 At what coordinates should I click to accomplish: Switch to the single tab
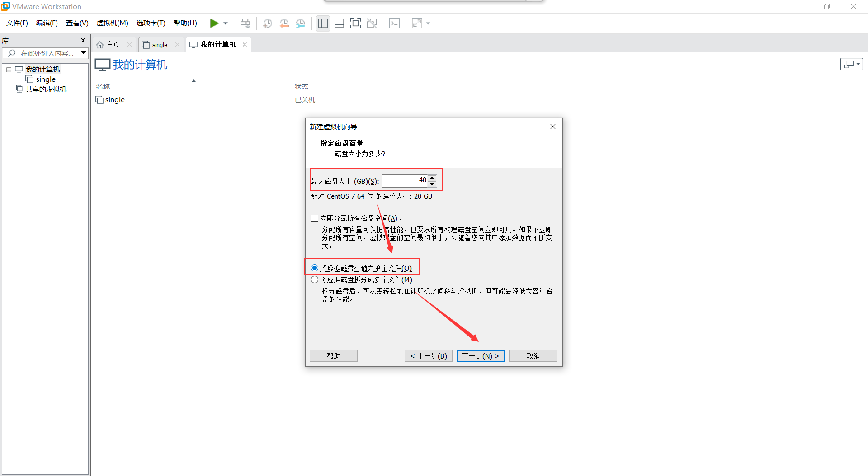click(159, 44)
